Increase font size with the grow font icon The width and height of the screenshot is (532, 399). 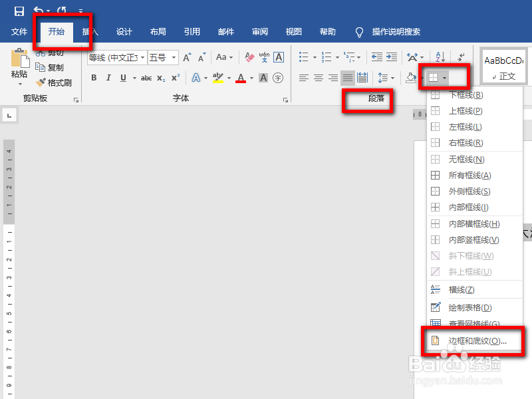click(187, 57)
